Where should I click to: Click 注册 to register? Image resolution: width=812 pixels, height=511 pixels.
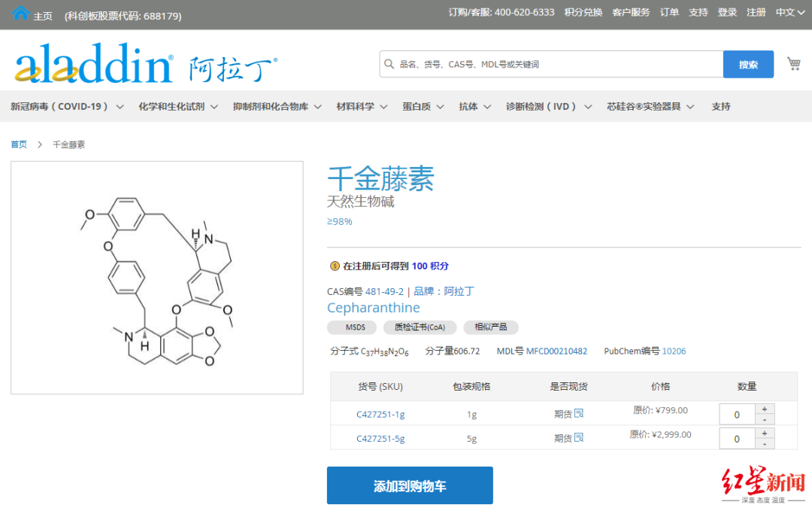point(756,13)
